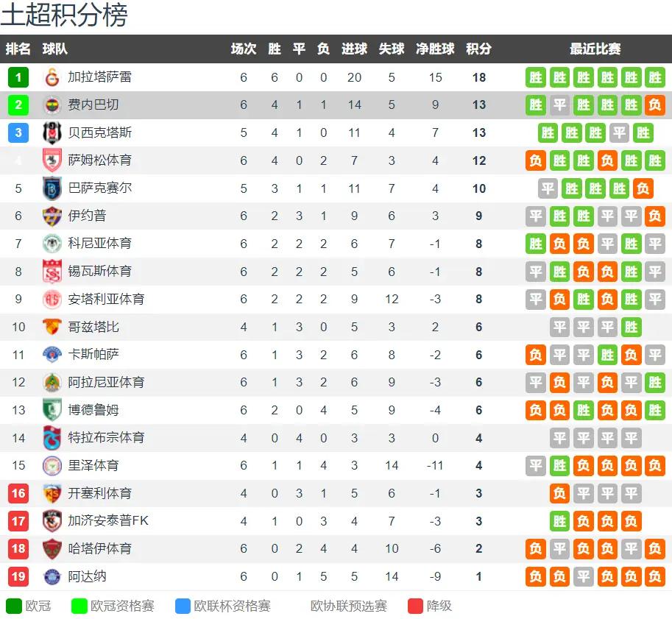Sort the table by the 积分 column header
Screen dimensions: 672x619
point(478,49)
